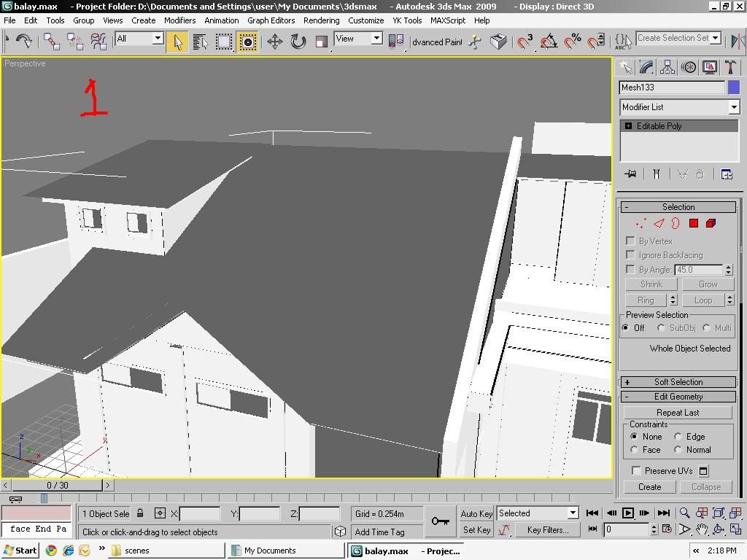Viewport: 747px width, 560px height.
Task: Select the Select and Move tool
Action: tap(275, 42)
